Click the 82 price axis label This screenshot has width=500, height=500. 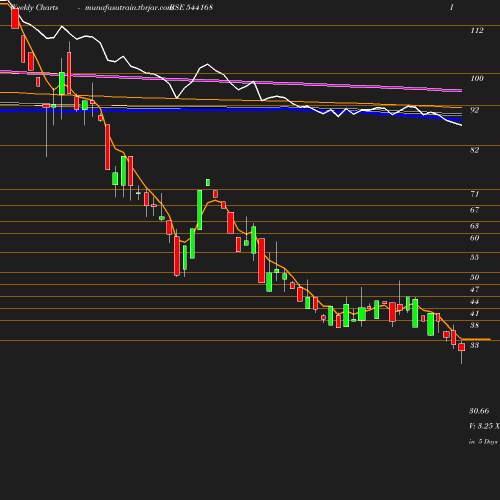click(x=474, y=150)
